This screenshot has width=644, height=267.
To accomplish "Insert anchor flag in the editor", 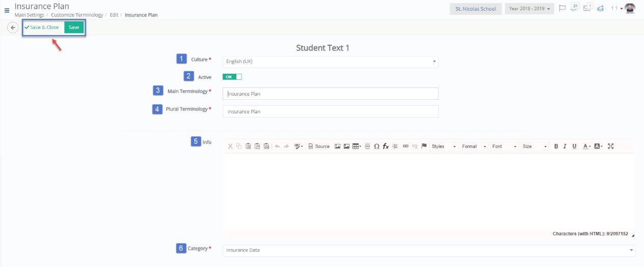I will point(424,146).
